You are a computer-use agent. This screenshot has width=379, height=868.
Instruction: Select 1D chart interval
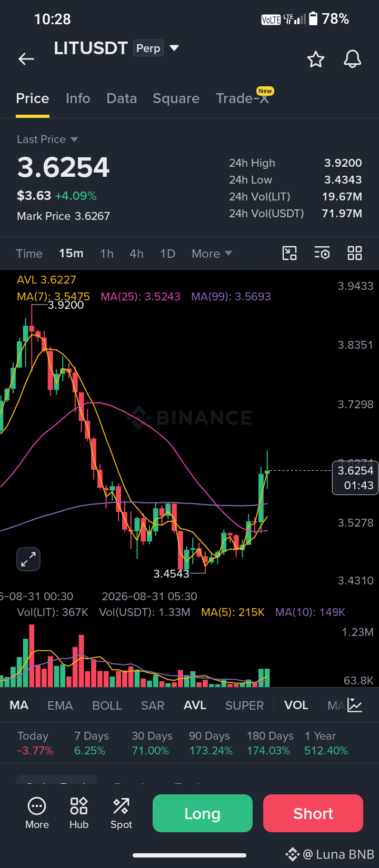[x=167, y=254]
